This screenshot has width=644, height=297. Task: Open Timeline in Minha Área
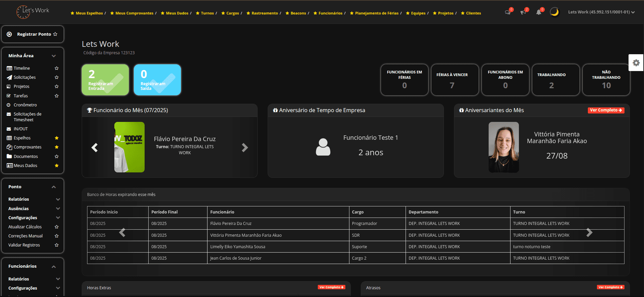point(22,68)
